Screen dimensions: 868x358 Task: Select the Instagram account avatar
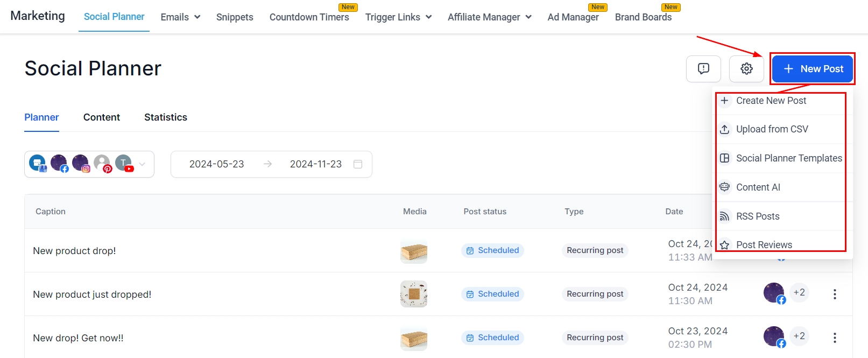pos(81,163)
